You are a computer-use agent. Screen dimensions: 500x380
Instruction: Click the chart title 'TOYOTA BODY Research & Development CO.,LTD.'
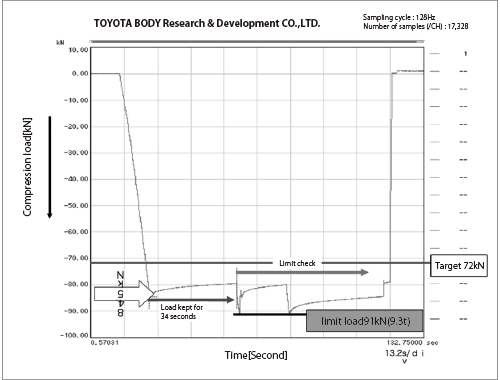click(207, 23)
